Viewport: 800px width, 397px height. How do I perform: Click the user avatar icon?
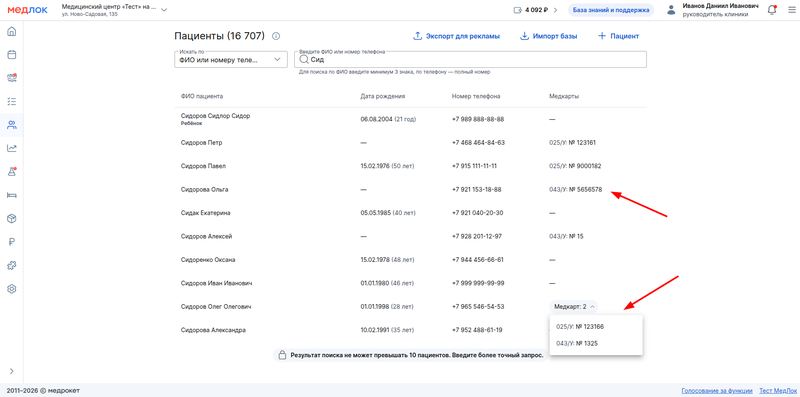pyautogui.click(x=671, y=10)
